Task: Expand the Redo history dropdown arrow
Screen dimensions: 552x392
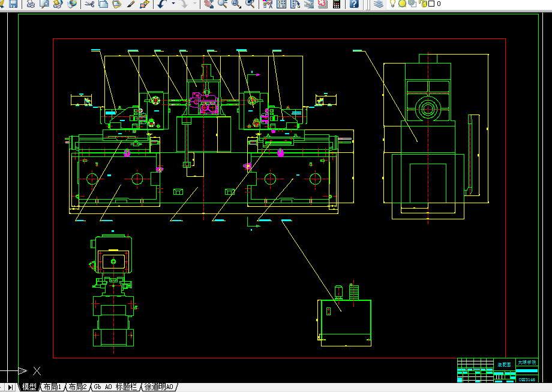Action: pos(195,4)
